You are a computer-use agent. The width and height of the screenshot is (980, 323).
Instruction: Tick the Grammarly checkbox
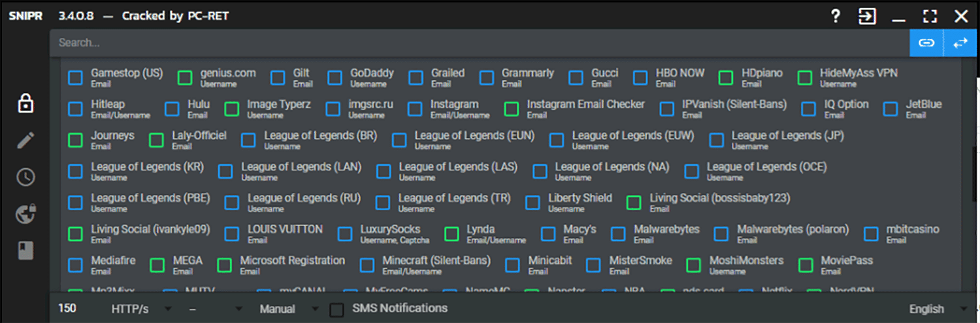(487, 78)
